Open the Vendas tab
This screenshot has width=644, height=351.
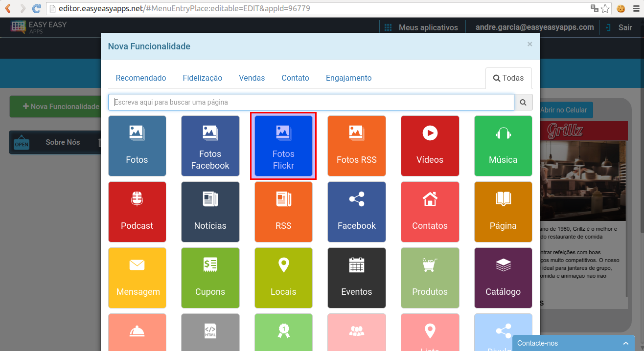point(252,78)
